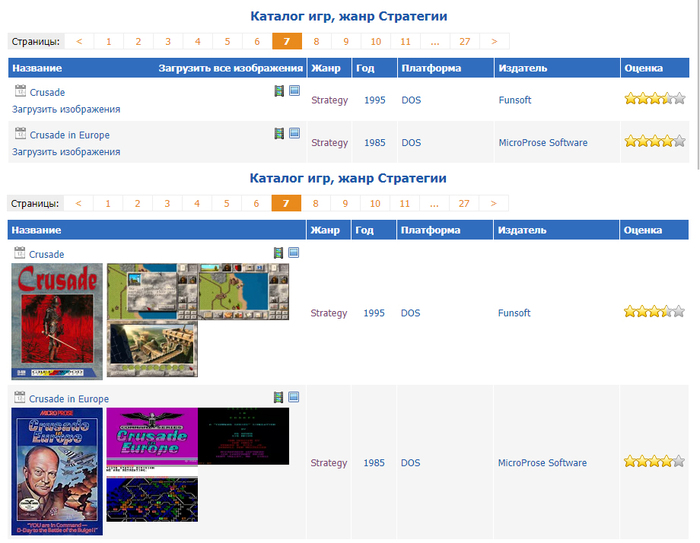
Task: Open screenshot icon above the Crusade thumbnails
Action: (x=293, y=253)
